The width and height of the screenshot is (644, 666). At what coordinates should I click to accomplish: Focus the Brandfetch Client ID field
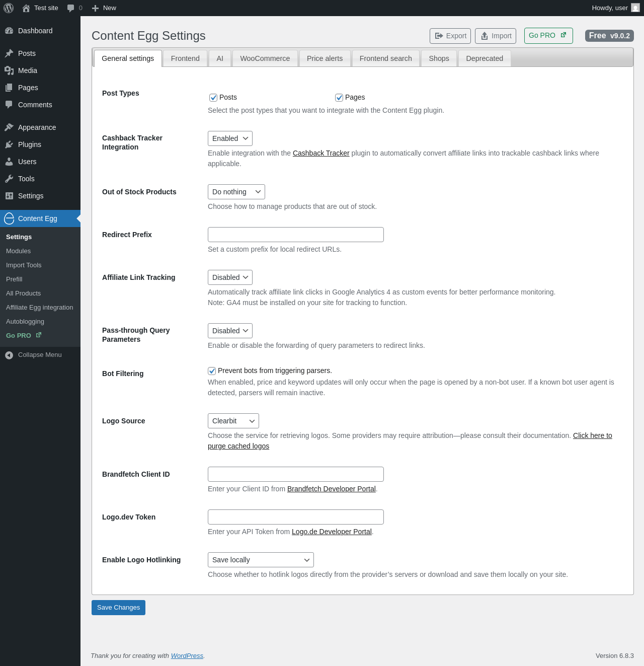click(296, 474)
